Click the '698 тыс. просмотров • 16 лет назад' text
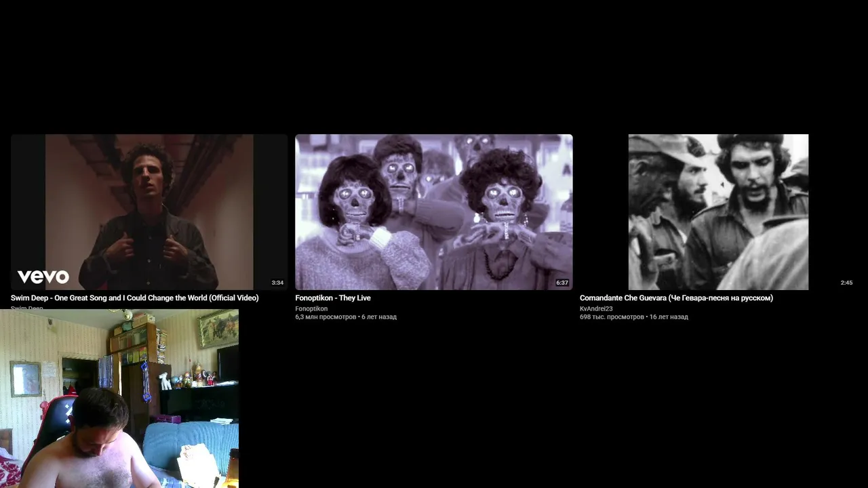868x488 pixels. 634,317
